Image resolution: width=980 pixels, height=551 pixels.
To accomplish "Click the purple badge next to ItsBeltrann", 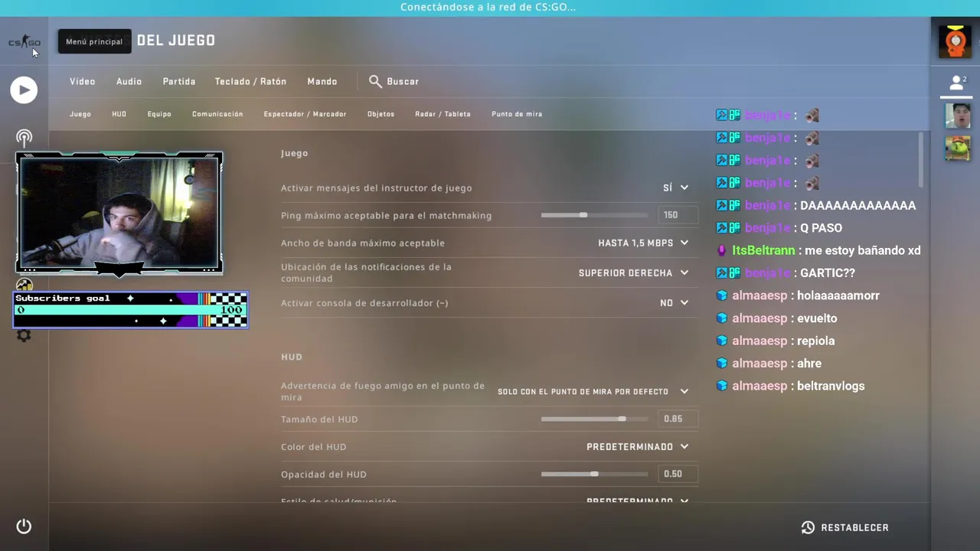I will tap(721, 250).
